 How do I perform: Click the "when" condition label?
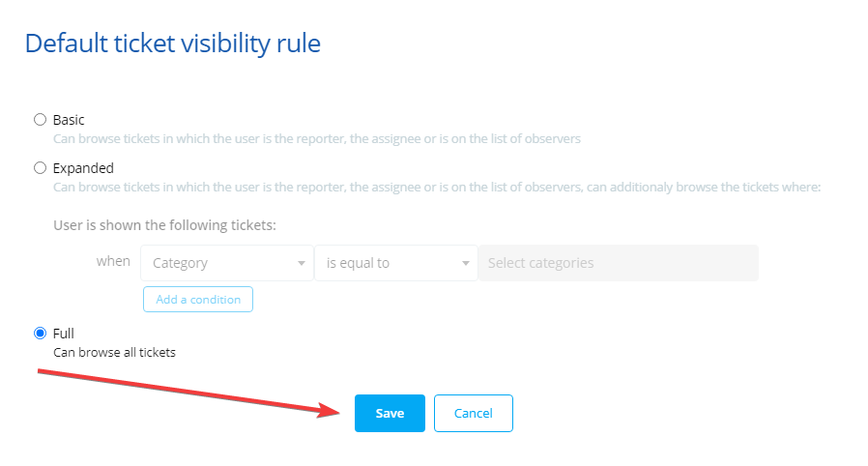point(113,262)
